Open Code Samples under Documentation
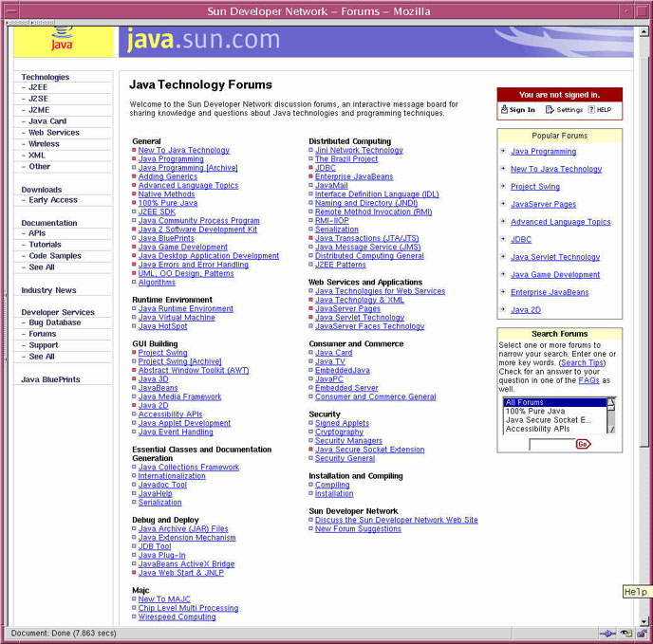653x644 pixels. pyautogui.click(x=55, y=255)
